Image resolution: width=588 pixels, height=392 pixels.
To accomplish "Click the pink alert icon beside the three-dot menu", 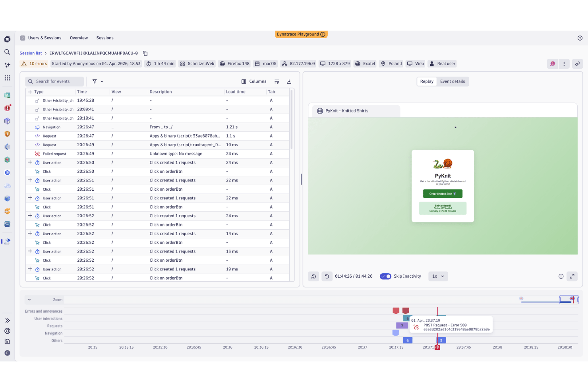I will point(553,64).
